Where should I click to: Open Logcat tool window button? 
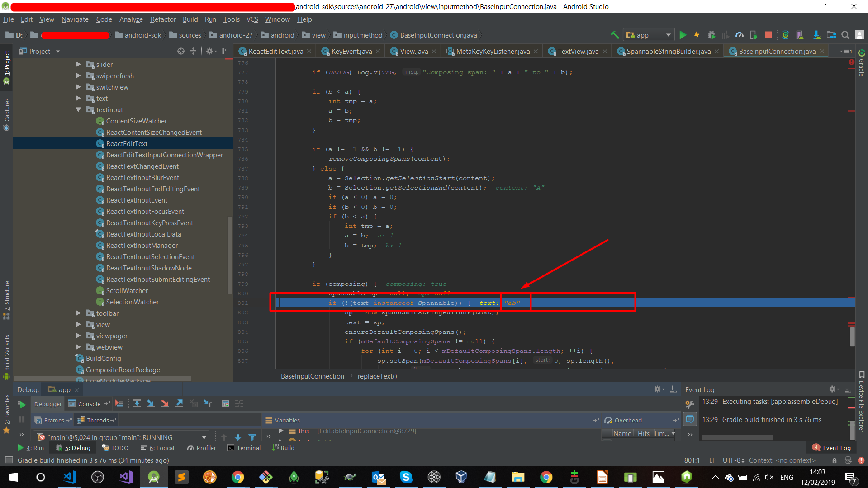(x=157, y=448)
